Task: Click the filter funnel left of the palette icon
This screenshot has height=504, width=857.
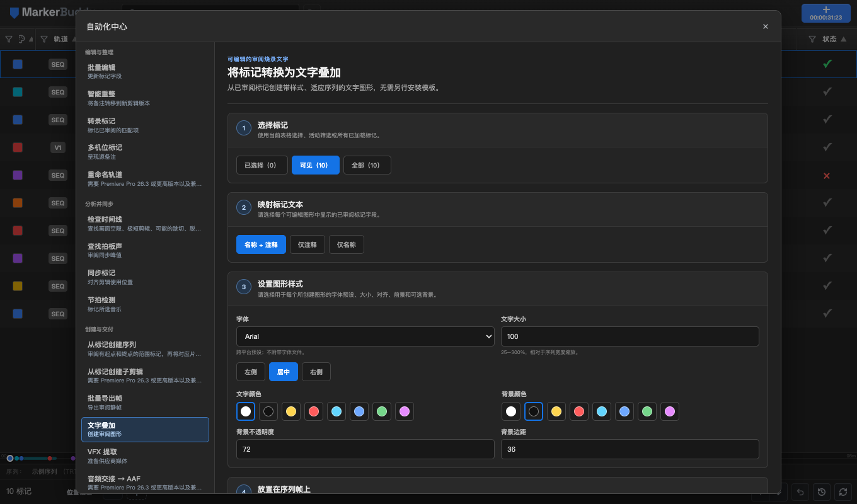Action: pyautogui.click(x=9, y=39)
